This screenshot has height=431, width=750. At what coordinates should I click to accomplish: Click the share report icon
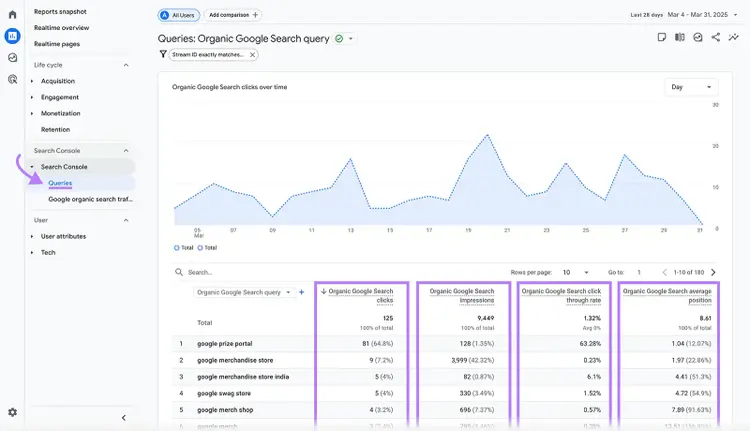716,37
